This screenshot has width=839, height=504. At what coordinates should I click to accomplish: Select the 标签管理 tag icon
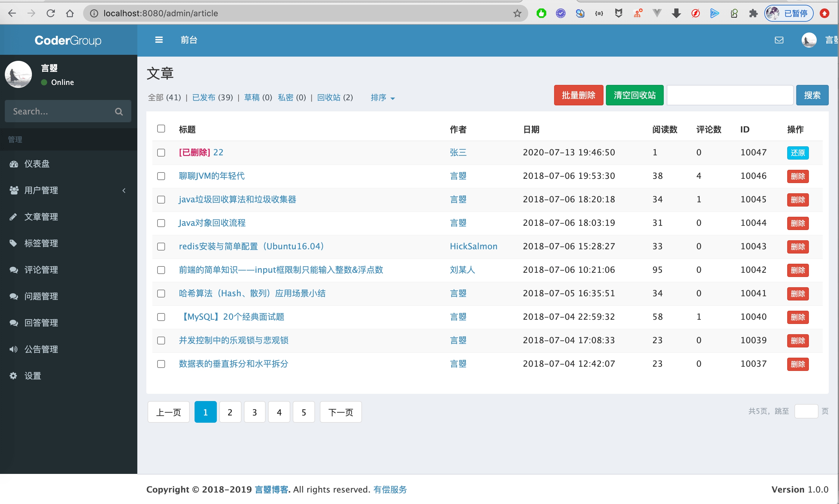click(x=14, y=243)
